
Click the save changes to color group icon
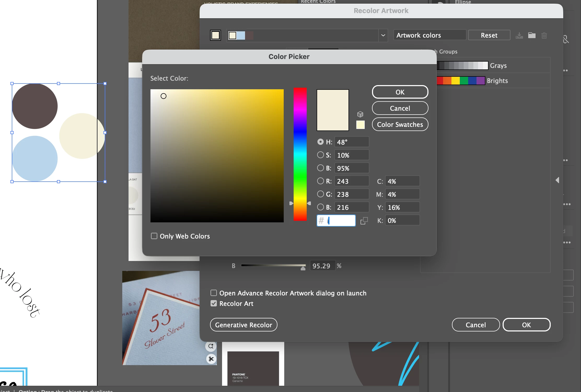(519, 35)
